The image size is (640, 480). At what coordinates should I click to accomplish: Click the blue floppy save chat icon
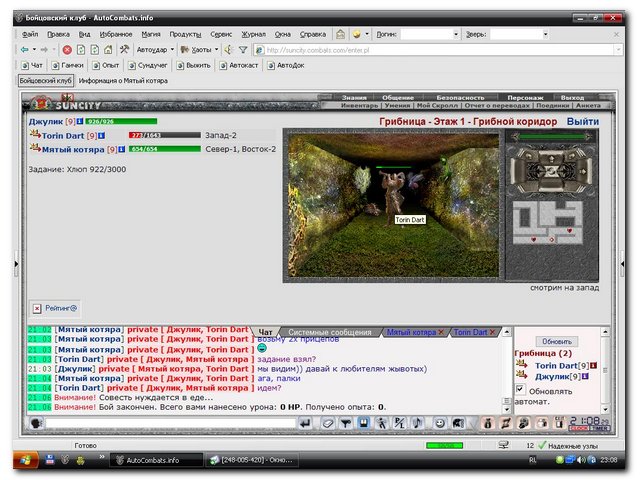[x=363, y=423]
